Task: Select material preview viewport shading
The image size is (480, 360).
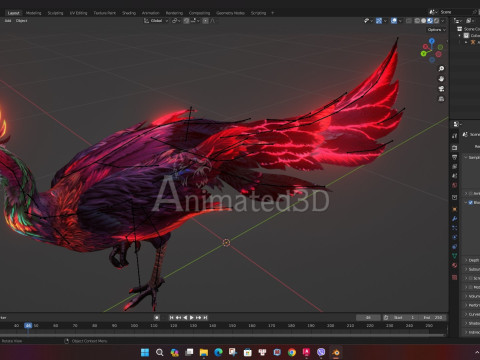Action: [430, 21]
